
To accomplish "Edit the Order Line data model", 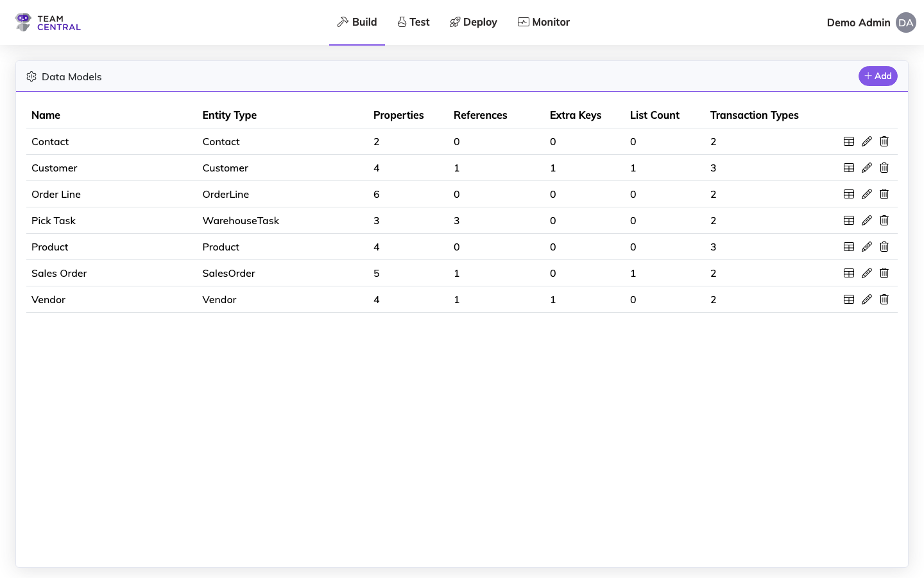I will click(867, 194).
